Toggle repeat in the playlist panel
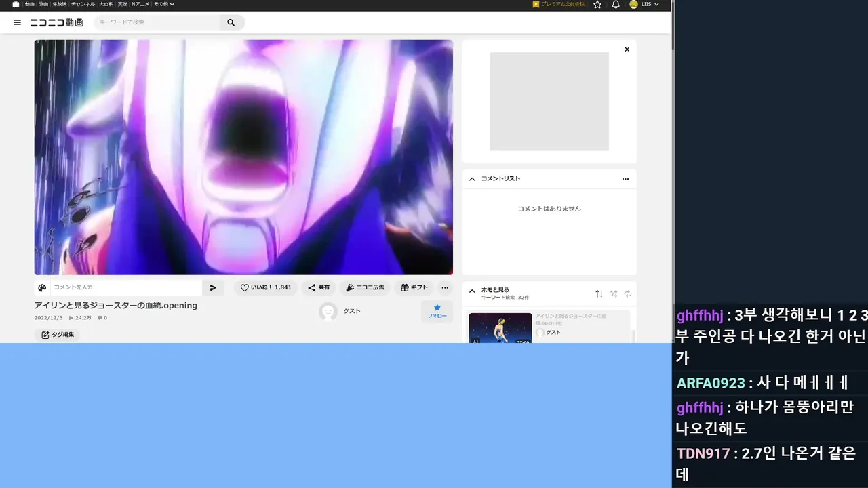 coord(628,293)
